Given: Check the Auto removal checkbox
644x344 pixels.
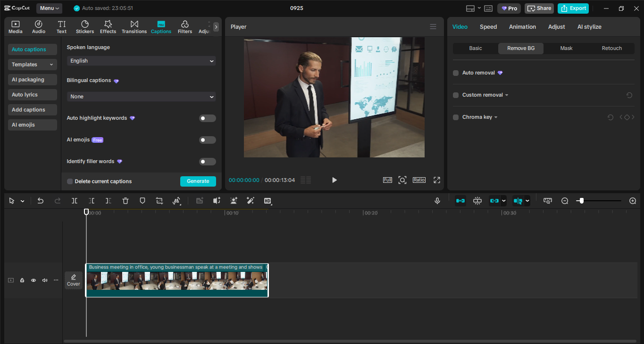Looking at the screenshot, I should [x=456, y=73].
